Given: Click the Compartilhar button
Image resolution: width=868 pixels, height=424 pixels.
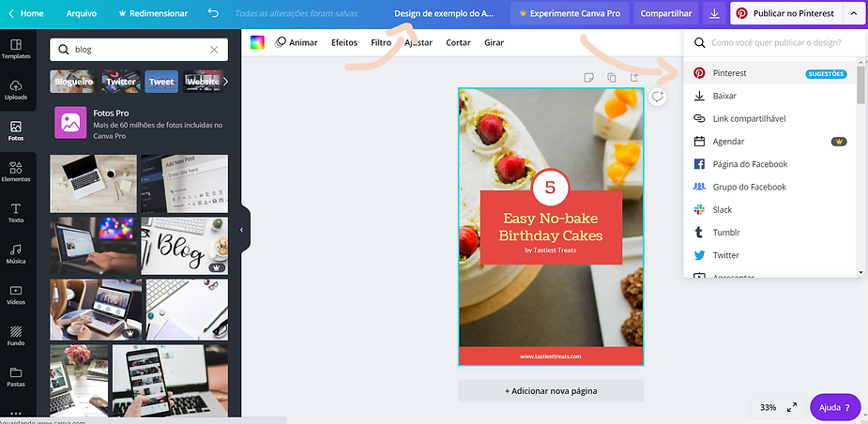Looking at the screenshot, I should click(x=666, y=13).
